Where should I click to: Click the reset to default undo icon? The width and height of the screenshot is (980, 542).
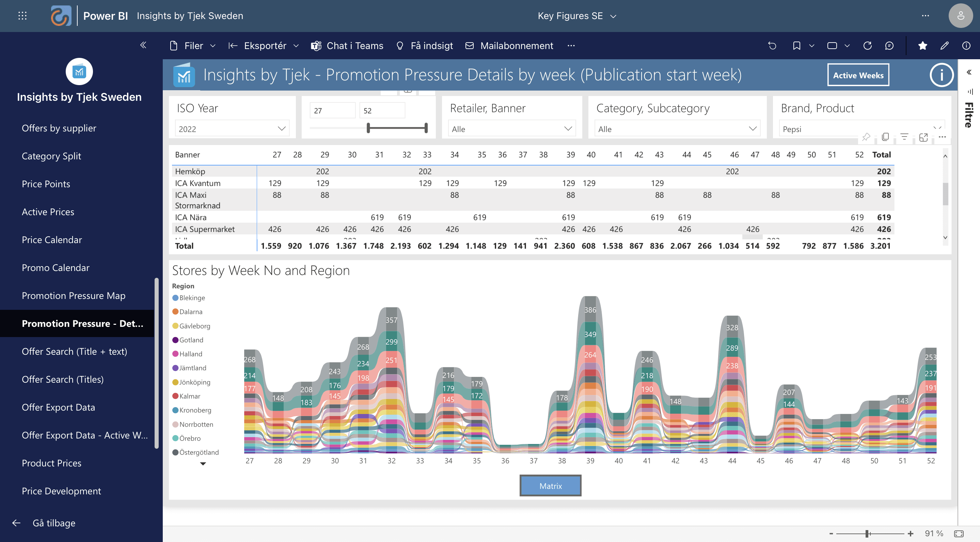click(772, 46)
